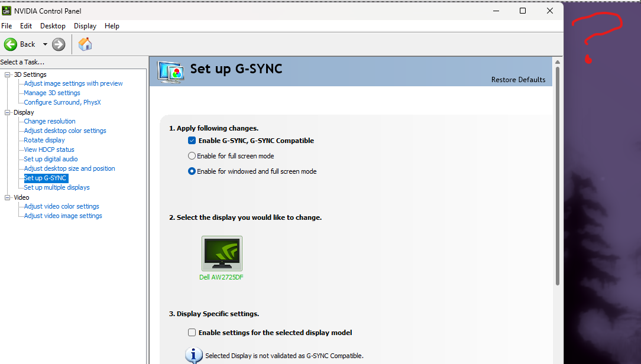Open Manage 3D settings
The width and height of the screenshot is (641, 364).
pyautogui.click(x=52, y=93)
